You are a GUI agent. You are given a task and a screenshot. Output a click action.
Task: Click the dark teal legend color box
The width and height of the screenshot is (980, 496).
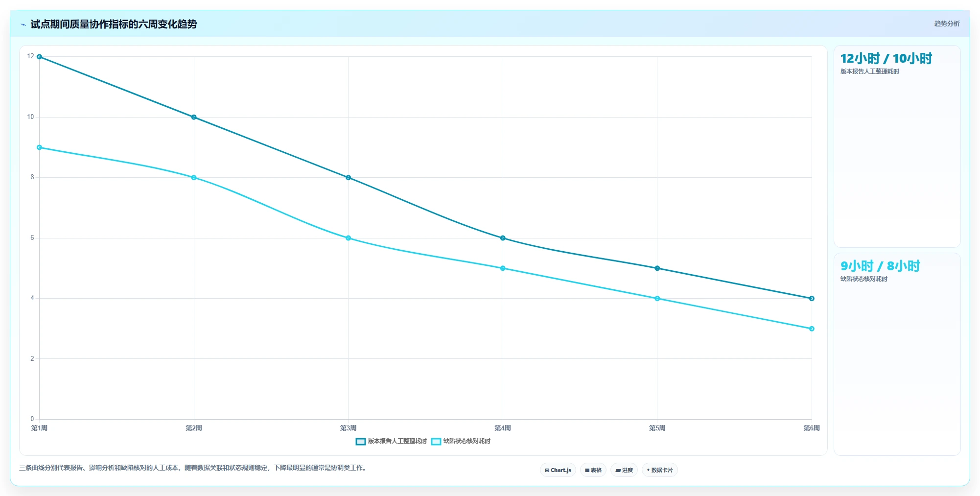pos(361,441)
